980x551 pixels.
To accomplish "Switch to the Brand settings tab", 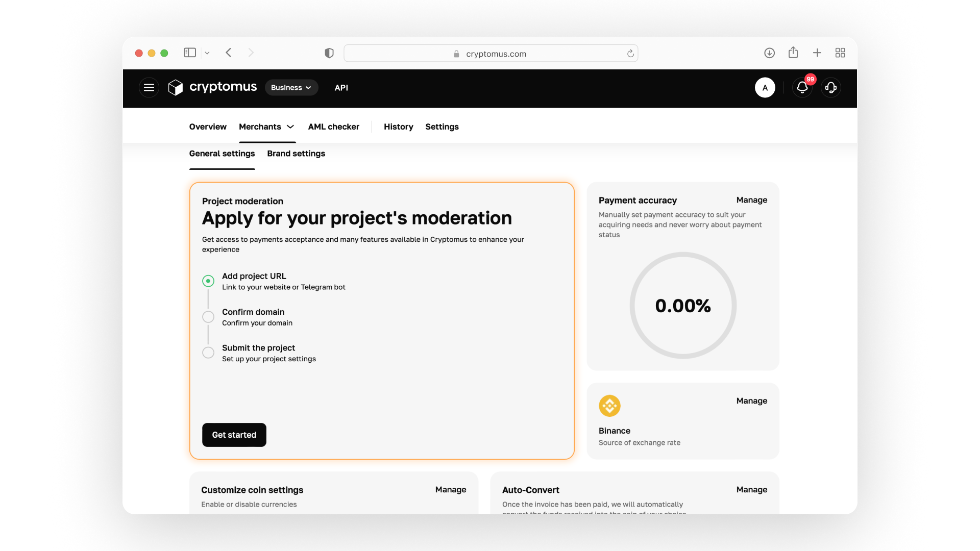I will coord(296,154).
